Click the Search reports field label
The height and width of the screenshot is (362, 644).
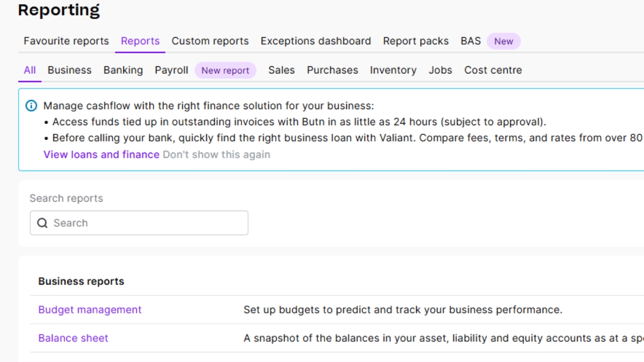66,198
